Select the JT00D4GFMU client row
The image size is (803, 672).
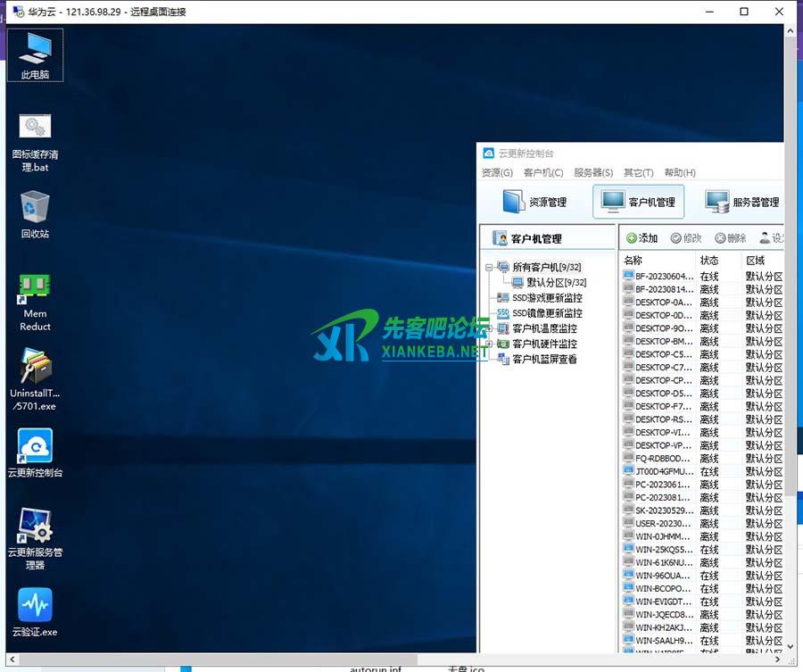coord(662,471)
